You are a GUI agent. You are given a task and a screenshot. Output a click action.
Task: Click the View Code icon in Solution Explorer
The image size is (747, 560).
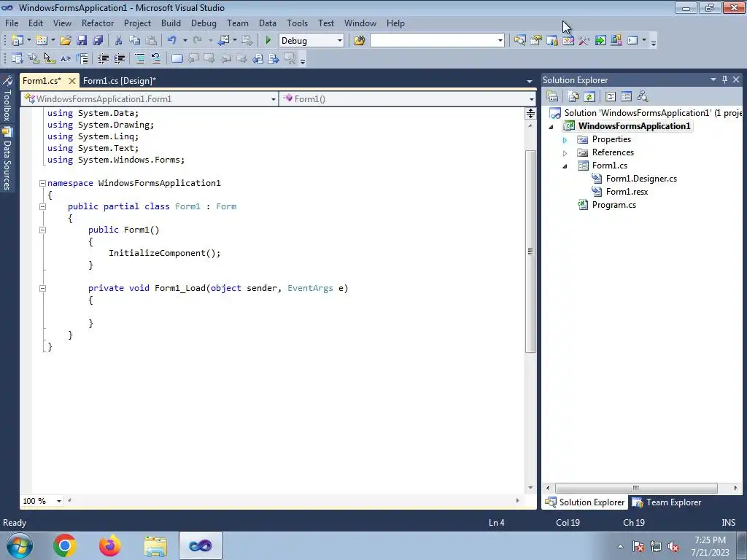[611, 97]
